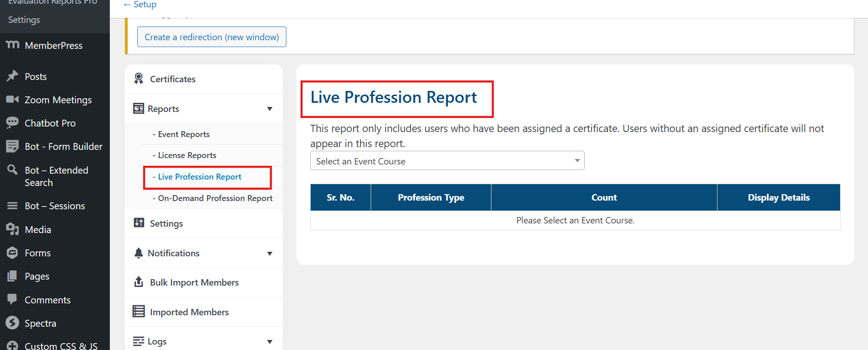Click the Imported Members table icon
The image size is (868, 350).
tap(139, 311)
